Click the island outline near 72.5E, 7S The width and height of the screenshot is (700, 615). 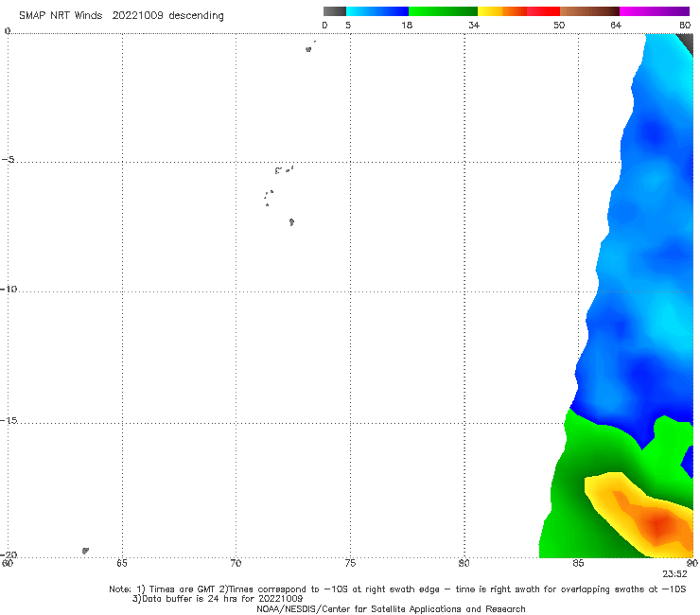tap(291, 222)
